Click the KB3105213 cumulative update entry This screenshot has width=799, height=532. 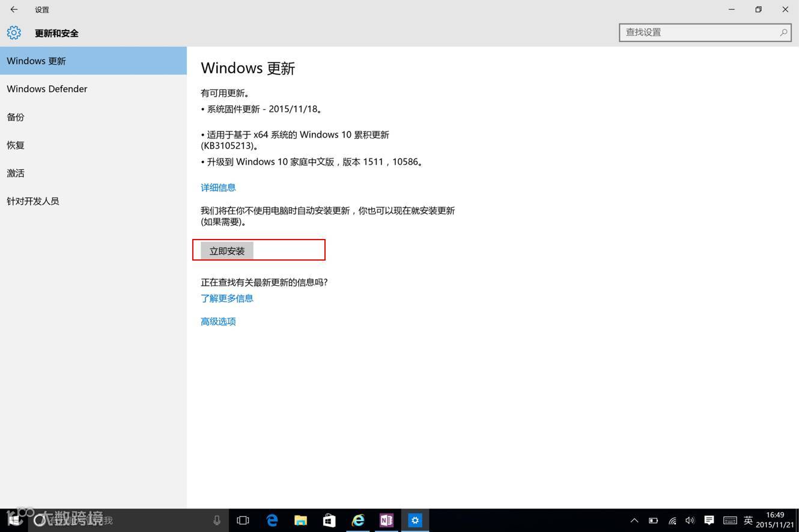pyautogui.click(x=295, y=140)
